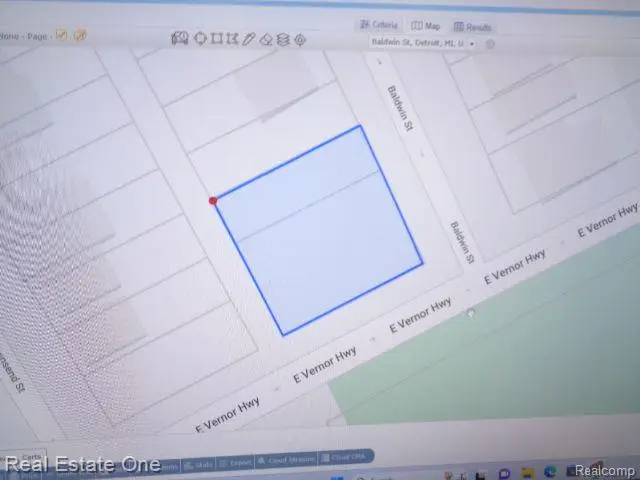Choose the eraser clear-shapes tool

click(266, 40)
